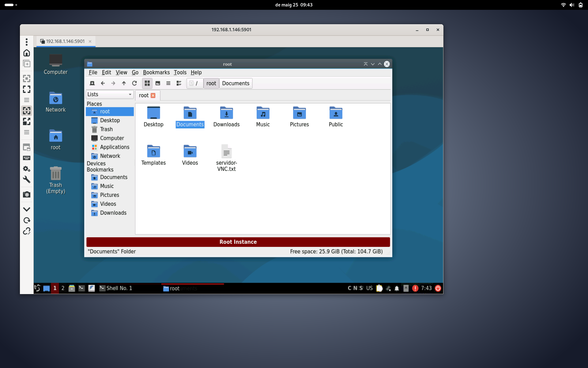Open the Go menu

coord(135,72)
